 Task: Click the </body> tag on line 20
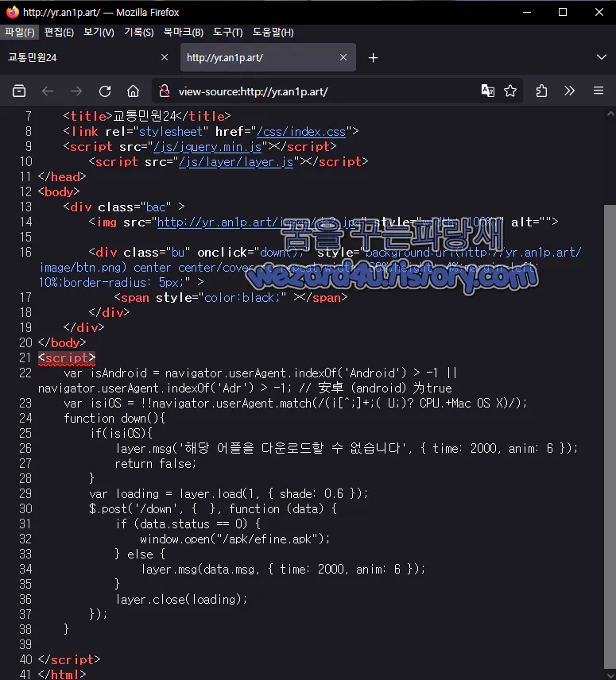62,342
